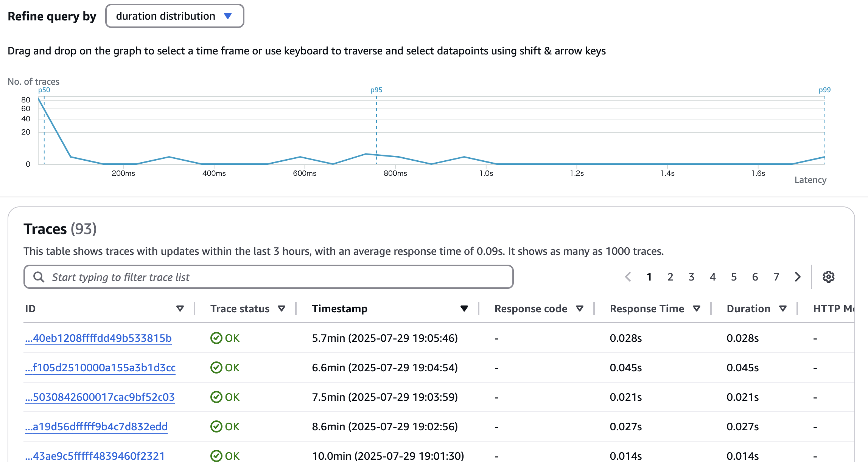Sort by Duration column arrow

[x=783, y=309]
